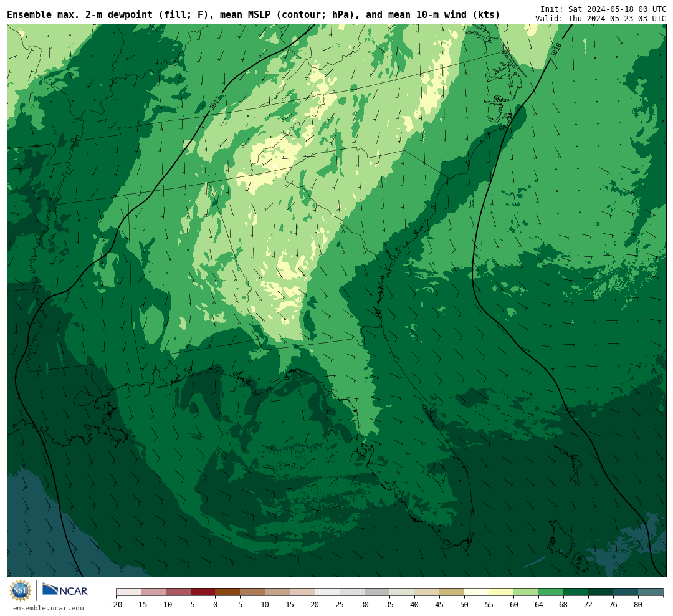Click the medium green 64-68 color swatch

click(x=551, y=592)
